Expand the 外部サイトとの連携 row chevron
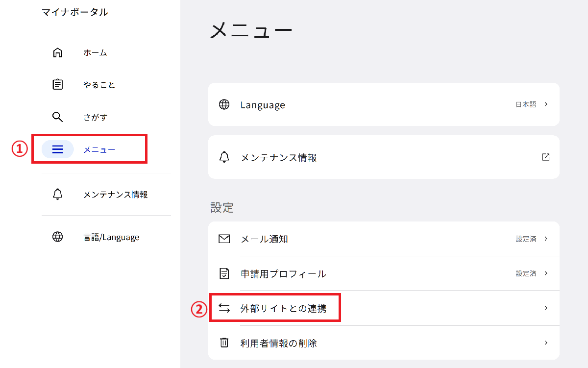The width and height of the screenshot is (588, 368). pyautogui.click(x=546, y=308)
